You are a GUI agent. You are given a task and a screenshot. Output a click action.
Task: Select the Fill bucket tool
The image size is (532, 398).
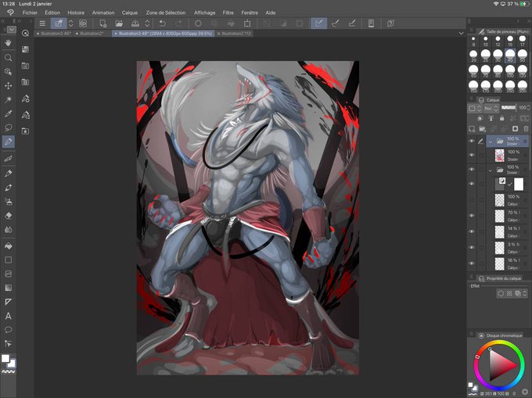click(9, 246)
